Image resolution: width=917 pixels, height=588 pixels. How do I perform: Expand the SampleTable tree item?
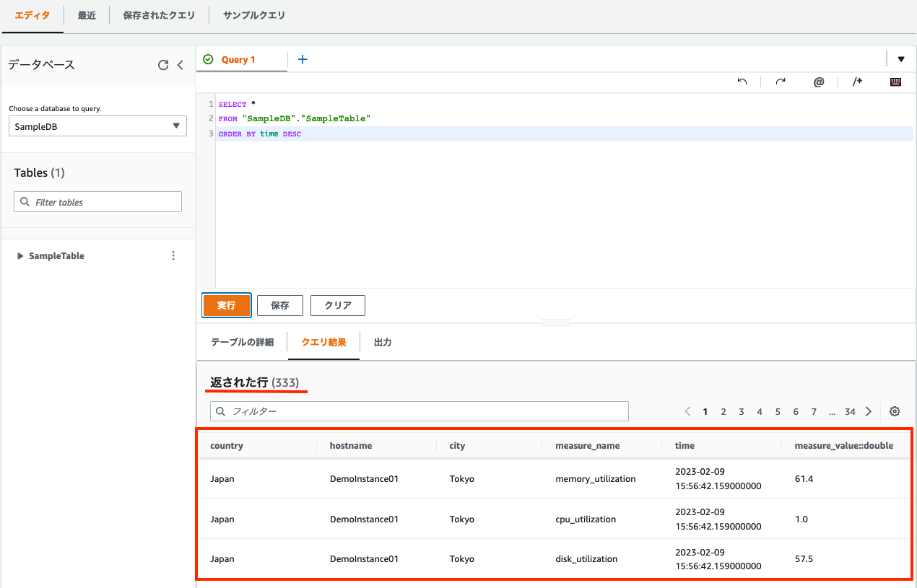(19, 255)
